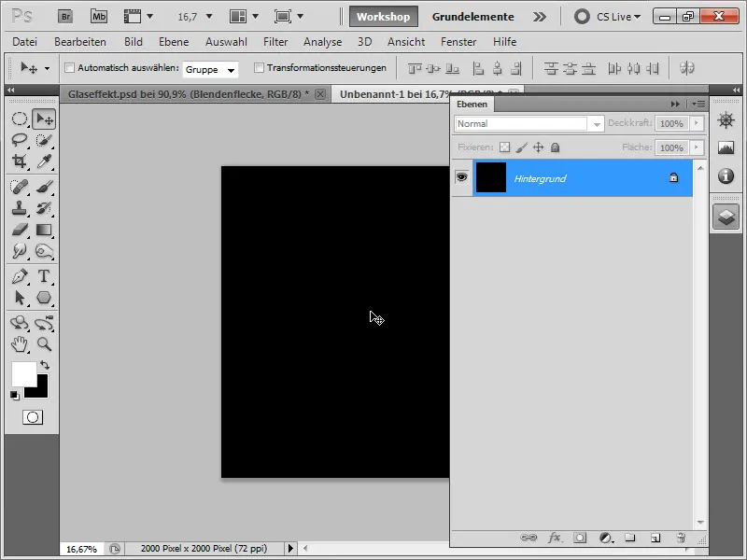
Task: Click the delete layer trash icon
Action: (682, 538)
